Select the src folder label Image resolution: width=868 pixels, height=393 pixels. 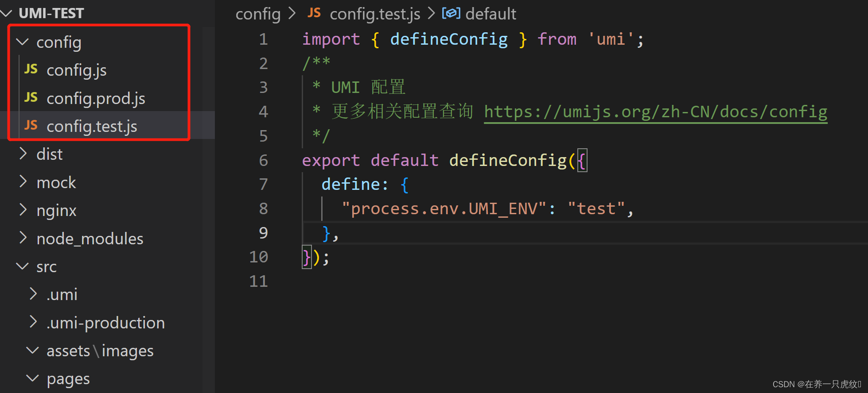47,267
